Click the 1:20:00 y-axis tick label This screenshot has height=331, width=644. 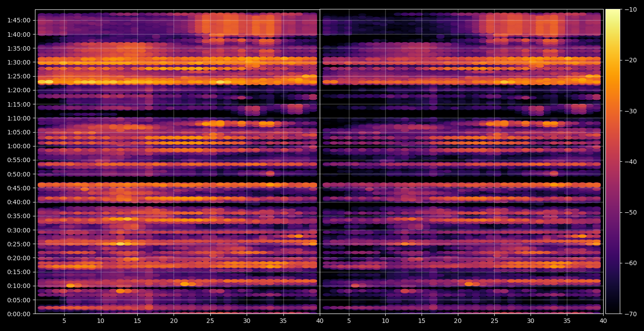[19, 90]
